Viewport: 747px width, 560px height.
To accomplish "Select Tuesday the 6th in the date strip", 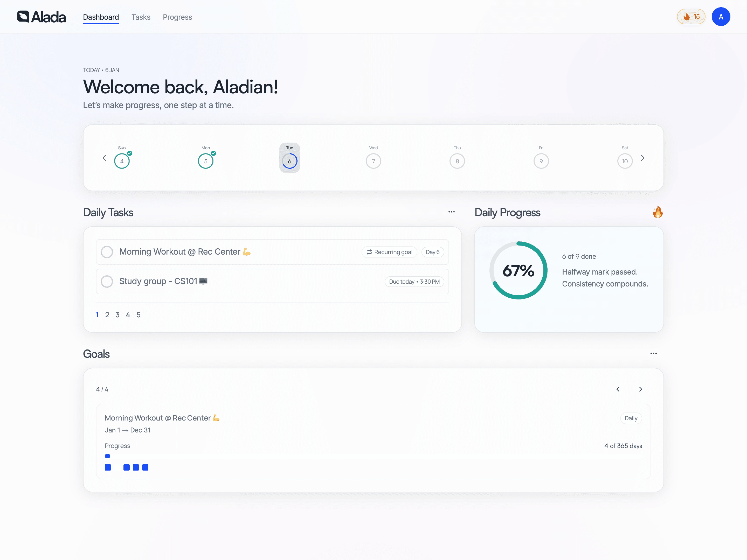I will [x=289, y=161].
